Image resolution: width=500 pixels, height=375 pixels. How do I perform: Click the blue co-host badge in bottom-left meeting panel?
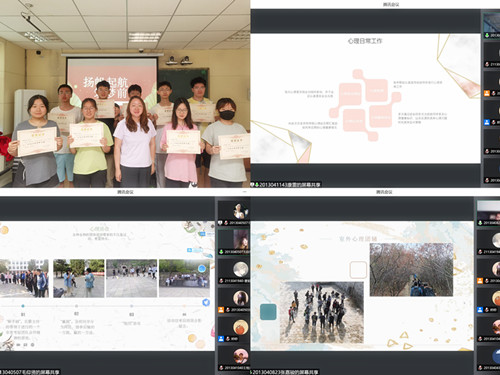pos(221,339)
